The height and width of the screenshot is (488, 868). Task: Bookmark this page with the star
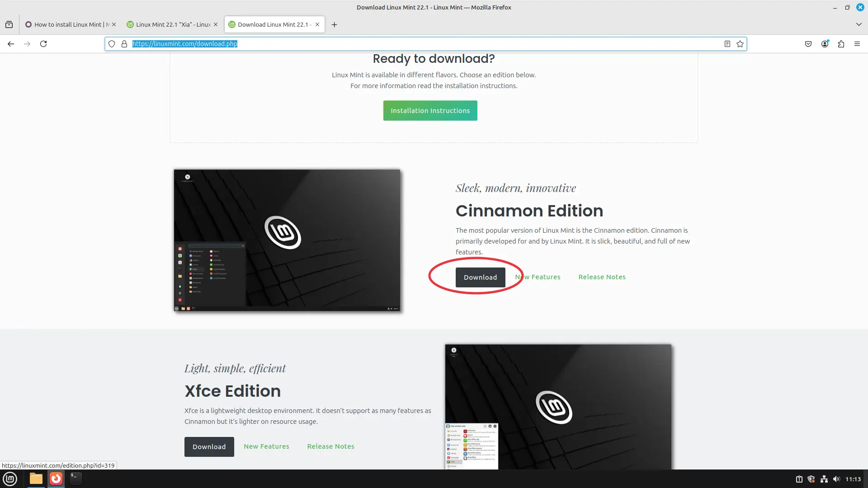point(740,44)
